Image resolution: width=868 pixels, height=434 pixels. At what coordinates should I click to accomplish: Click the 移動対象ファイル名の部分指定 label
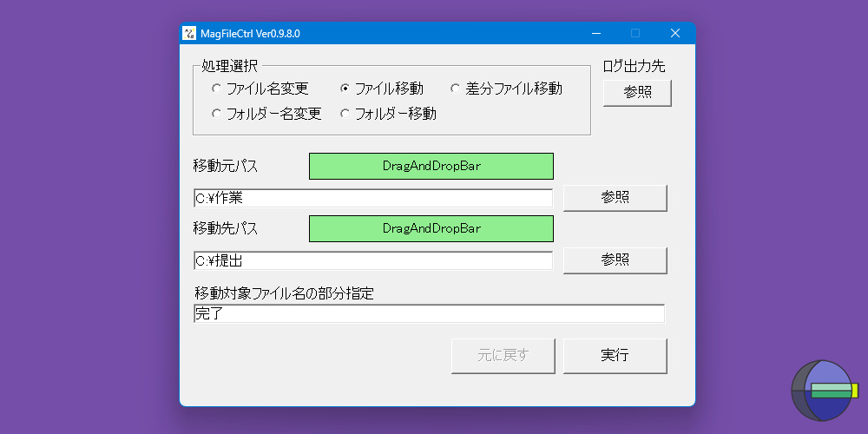(x=284, y=293)
